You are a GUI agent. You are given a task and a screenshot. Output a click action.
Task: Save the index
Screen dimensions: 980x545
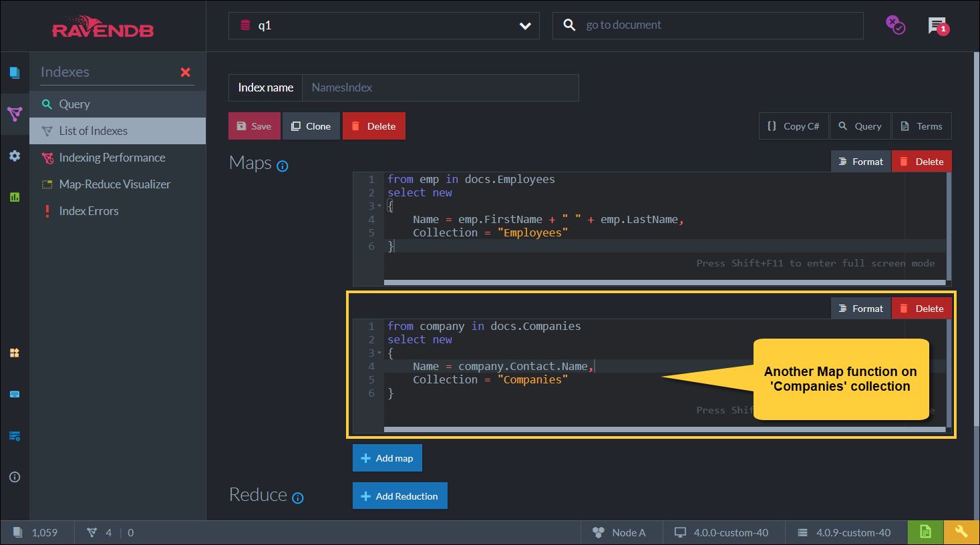[255, 126]
